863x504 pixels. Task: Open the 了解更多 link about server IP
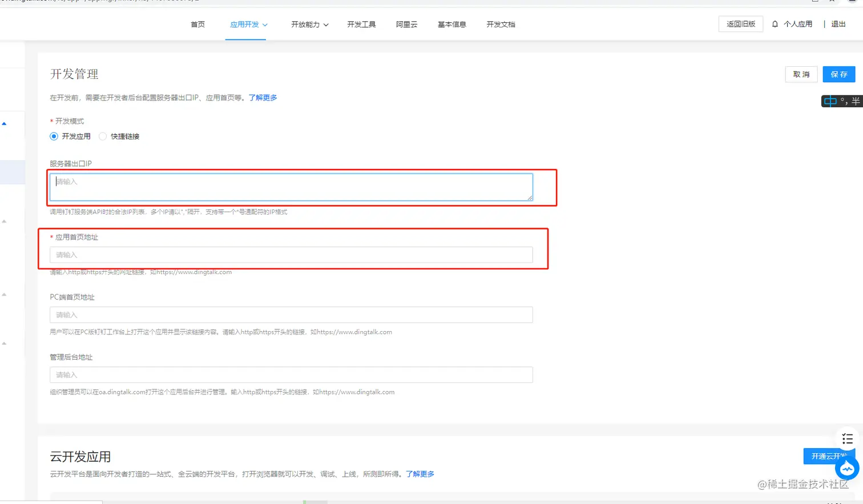pos(263,97)
